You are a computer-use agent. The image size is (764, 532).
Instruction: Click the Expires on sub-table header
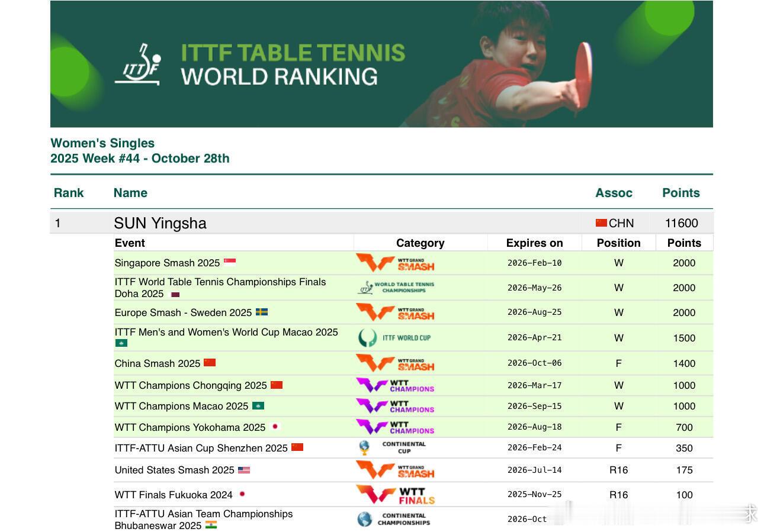click(x=534, y=243)
